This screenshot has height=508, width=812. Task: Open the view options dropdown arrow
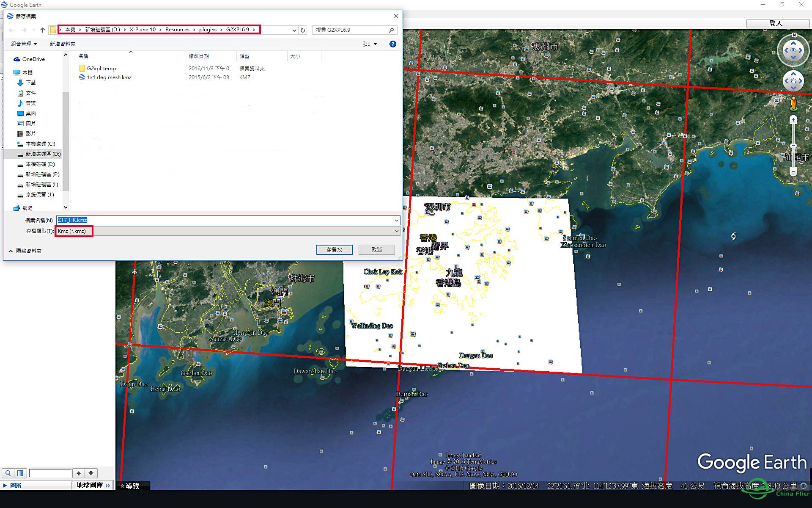(375, 44)
